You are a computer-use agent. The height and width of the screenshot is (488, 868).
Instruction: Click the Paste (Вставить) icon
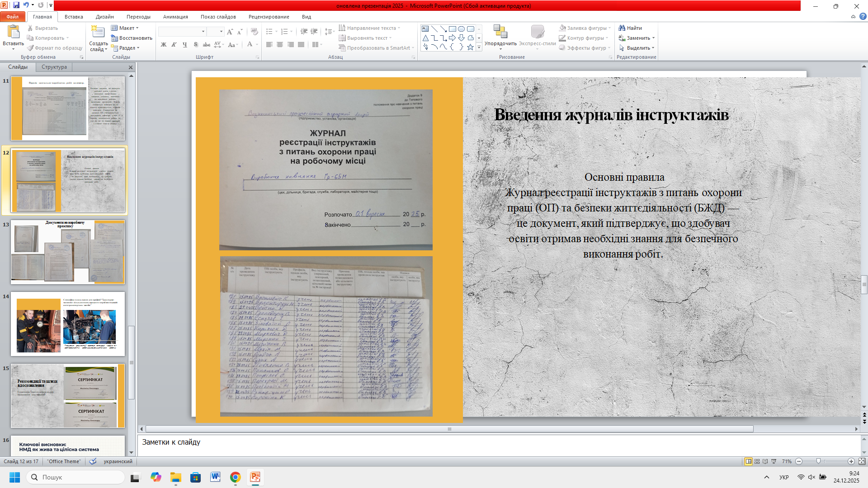point(13,32)
